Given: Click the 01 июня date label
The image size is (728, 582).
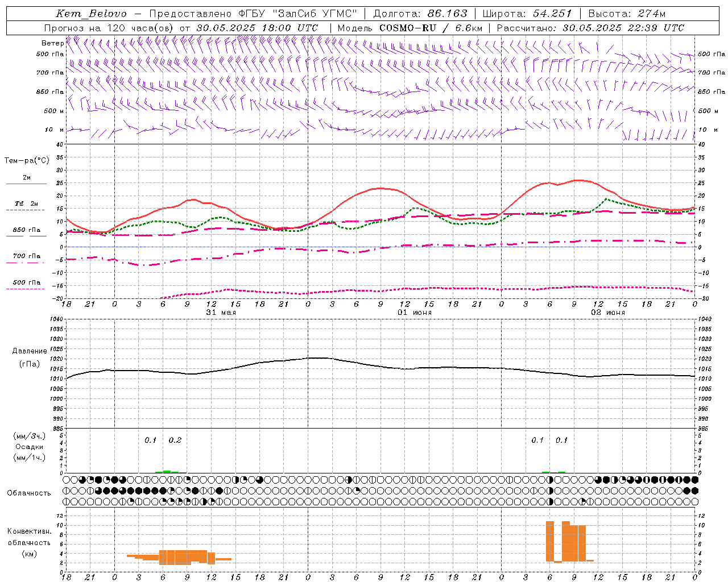Looking at the screenshot, I should 415,313.
